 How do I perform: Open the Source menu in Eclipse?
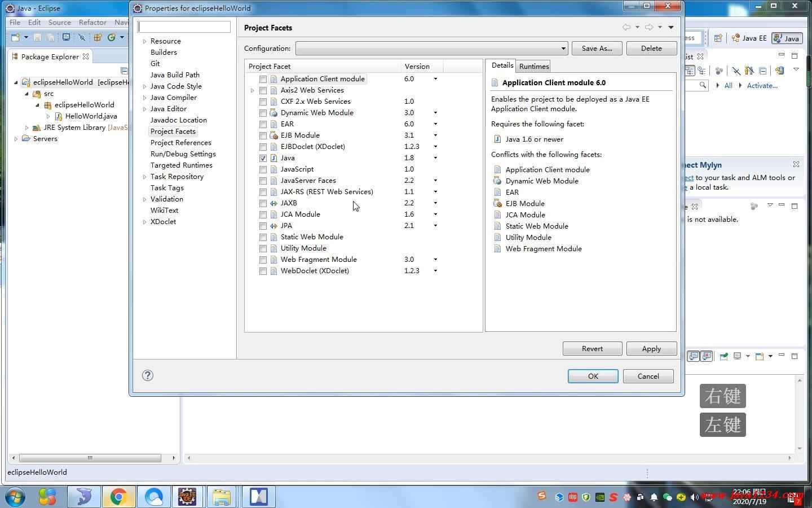59,23
